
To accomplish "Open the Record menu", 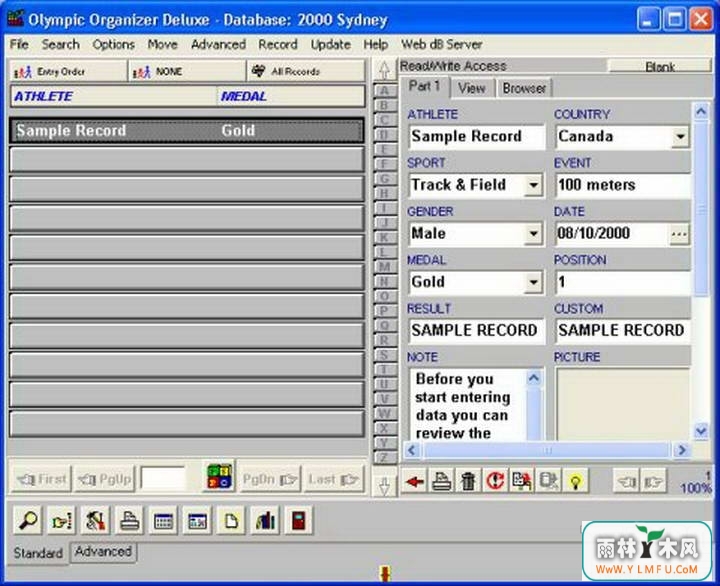I will click(278, 45).
